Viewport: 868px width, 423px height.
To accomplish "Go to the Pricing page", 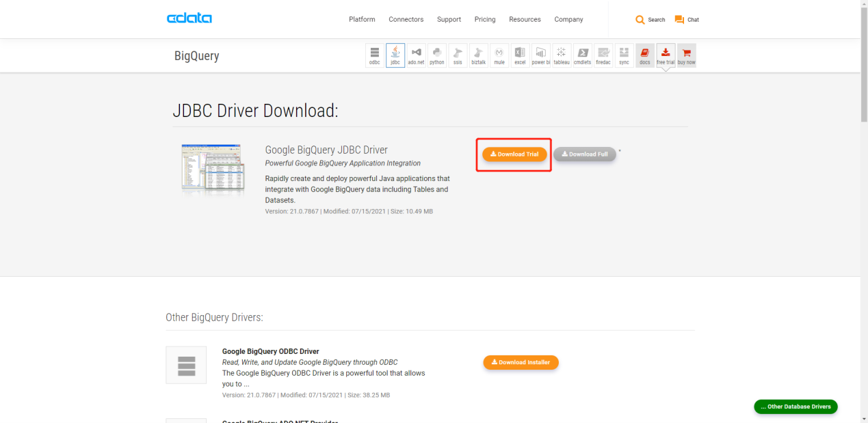I will [484, 20].
